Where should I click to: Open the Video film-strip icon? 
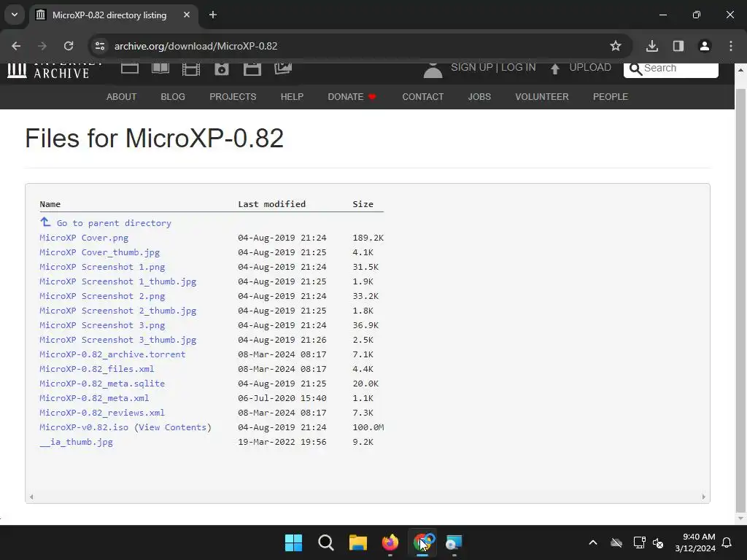click(x=191, y=69)
